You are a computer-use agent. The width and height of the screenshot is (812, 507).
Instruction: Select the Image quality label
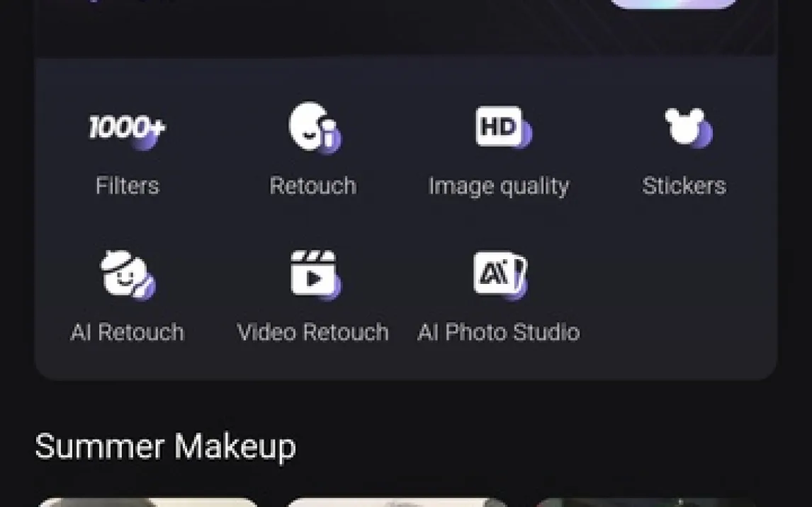point(499,186)
